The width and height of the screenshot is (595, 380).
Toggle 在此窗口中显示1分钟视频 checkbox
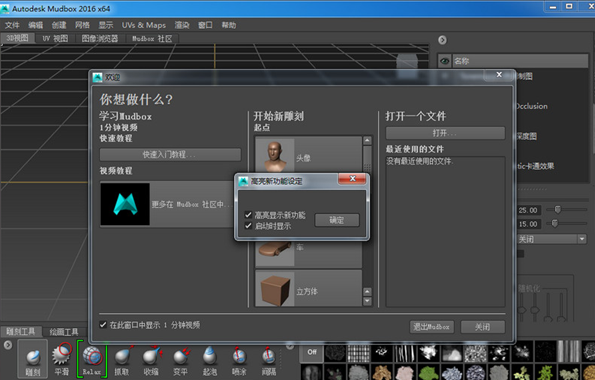(x=103, y=325)
